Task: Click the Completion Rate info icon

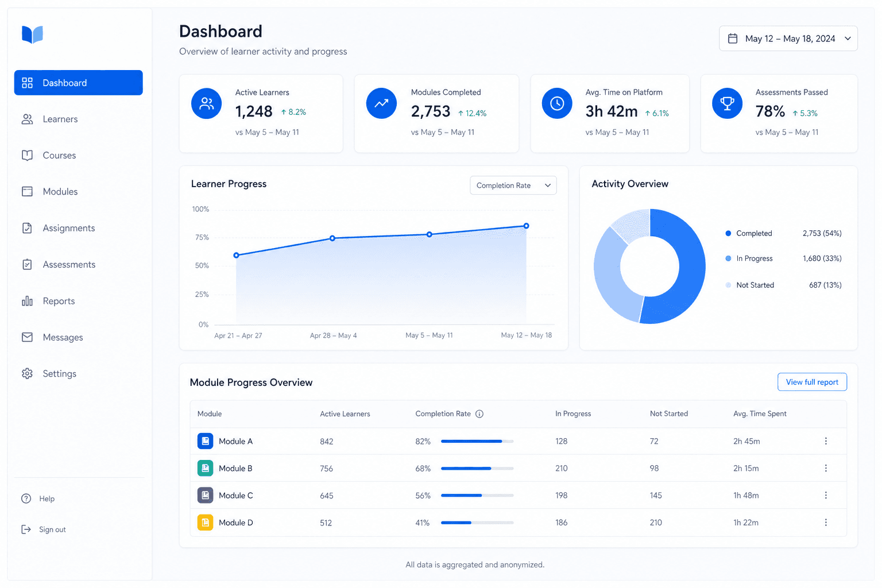Action: pos(479,414)
